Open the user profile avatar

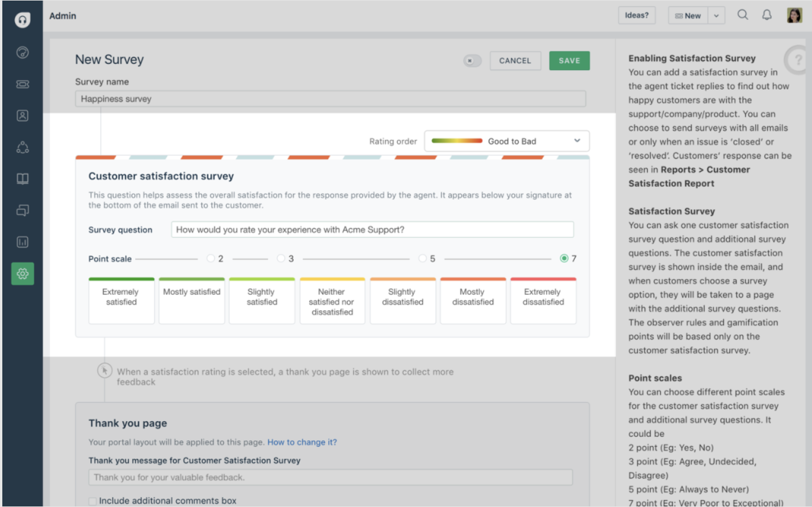[x=794, y=16]
